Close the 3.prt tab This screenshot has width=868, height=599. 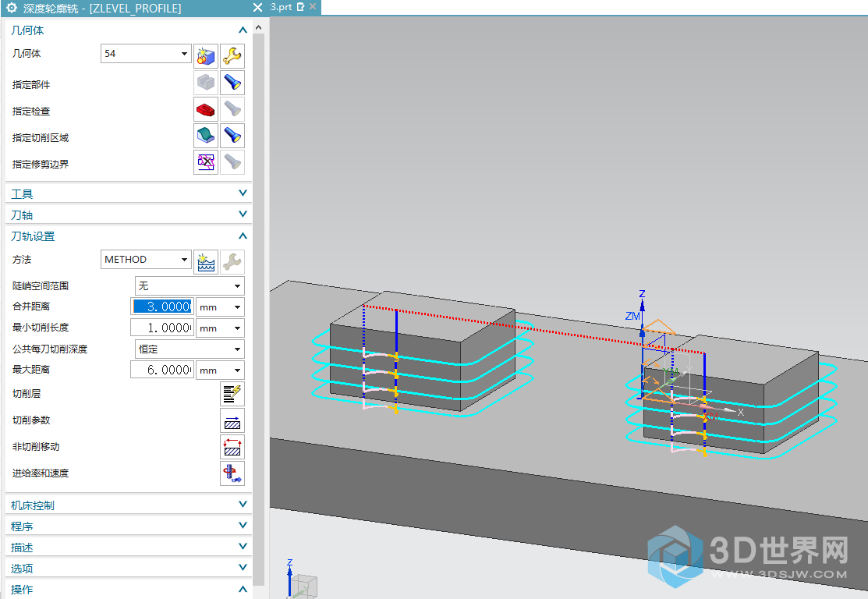(313, 7)
